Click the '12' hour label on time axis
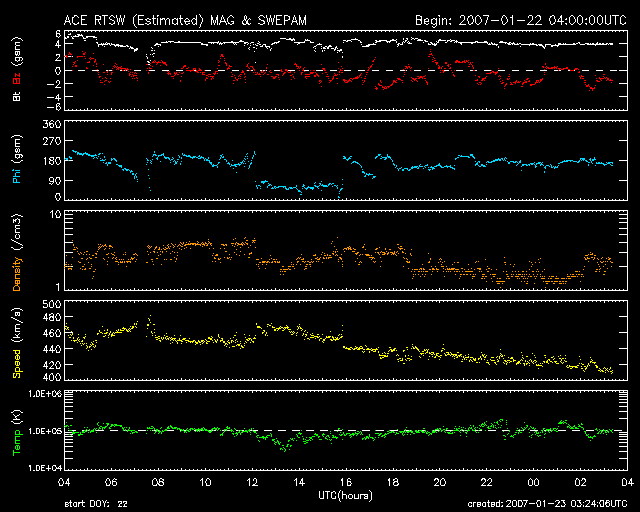This screenshot has width=640, height=512. 252,483
